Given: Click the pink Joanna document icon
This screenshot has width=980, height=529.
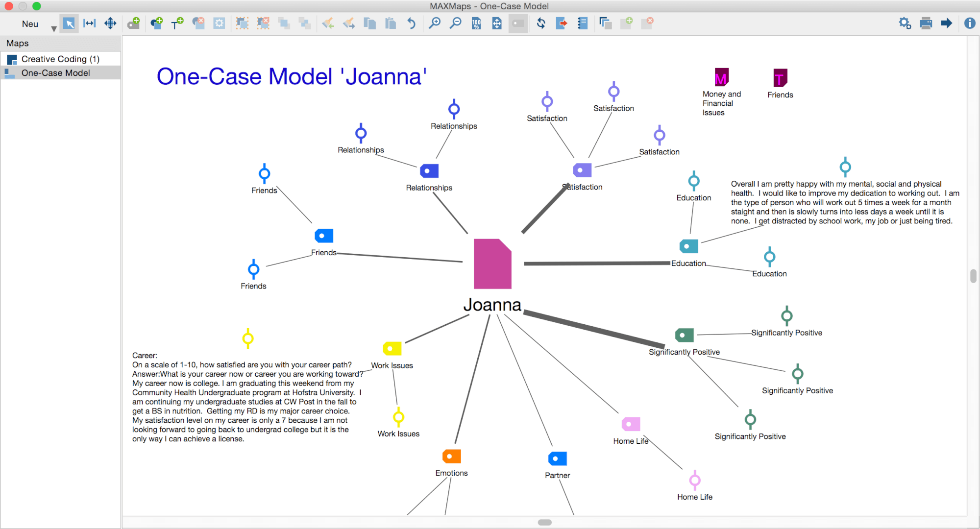Looking at the screenshot, I should pyautogui.click(x=492, y=264).
